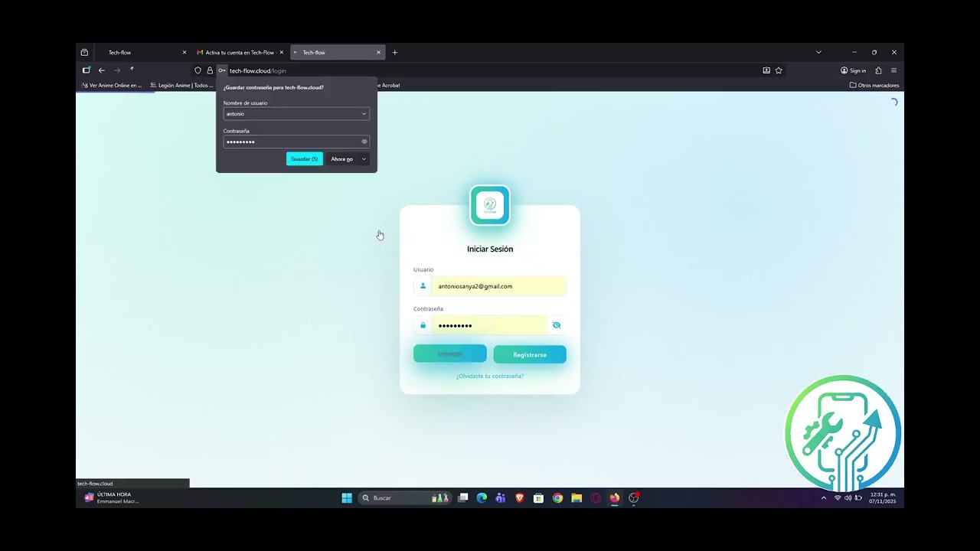Select the active Tech-flow login tab
Image resolution: width=980 pixels, height=551 pixels.
pos(336,53)
